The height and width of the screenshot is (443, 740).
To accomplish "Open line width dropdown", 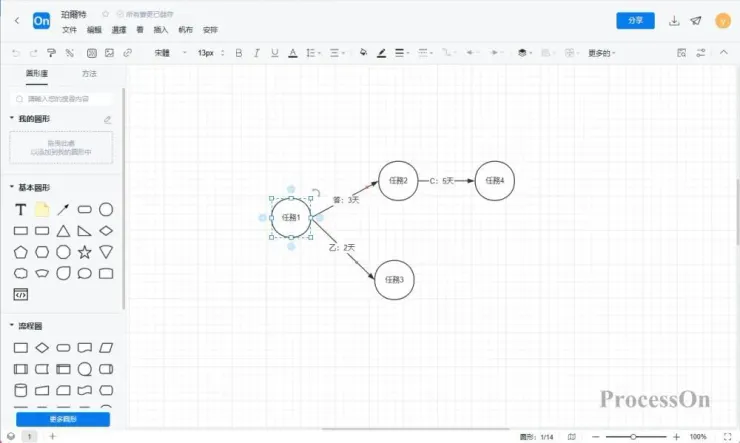I will (x=402, y=53).
